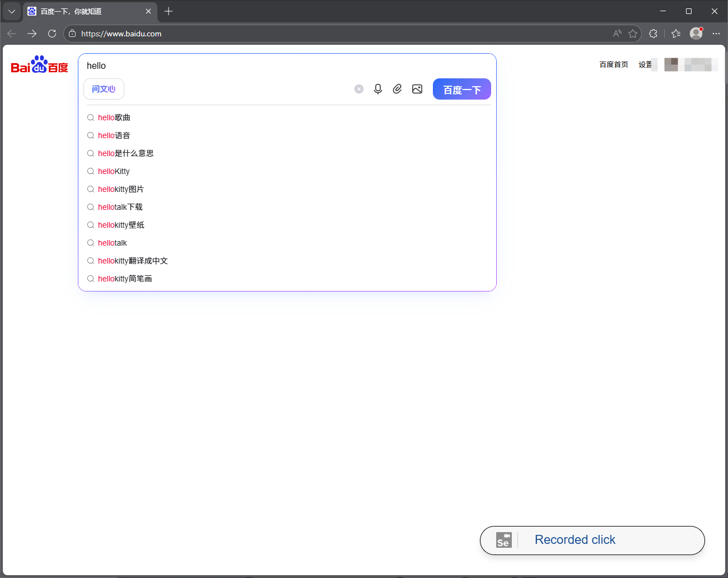
Task: Go back with browser back arrow
Action: click(12, 34)
